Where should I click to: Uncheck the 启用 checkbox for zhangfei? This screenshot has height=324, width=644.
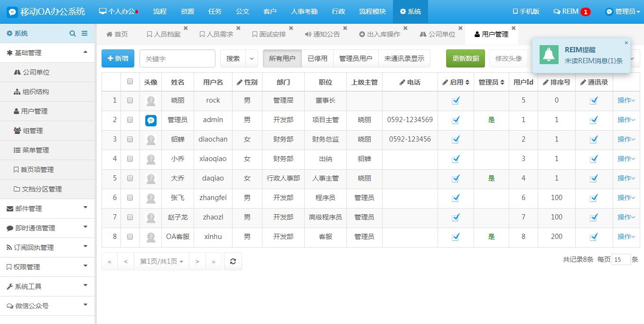click(x=456, y=198)
